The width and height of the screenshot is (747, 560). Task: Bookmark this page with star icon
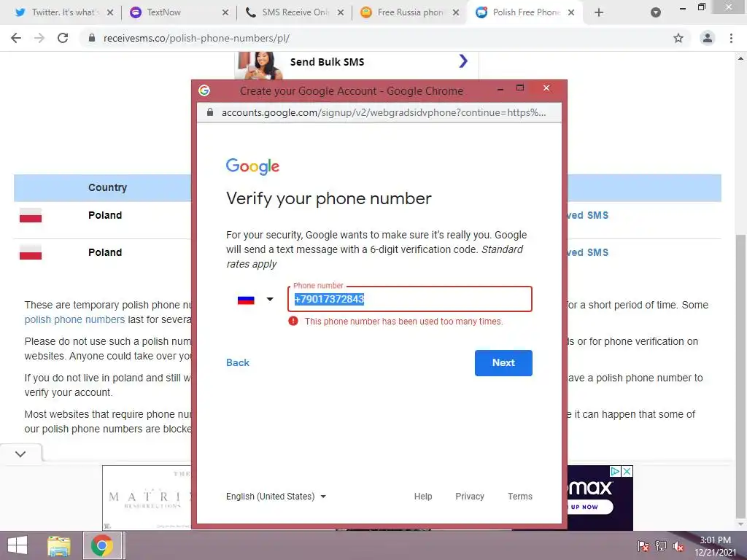pyautogui.click(x=678, y=38)
